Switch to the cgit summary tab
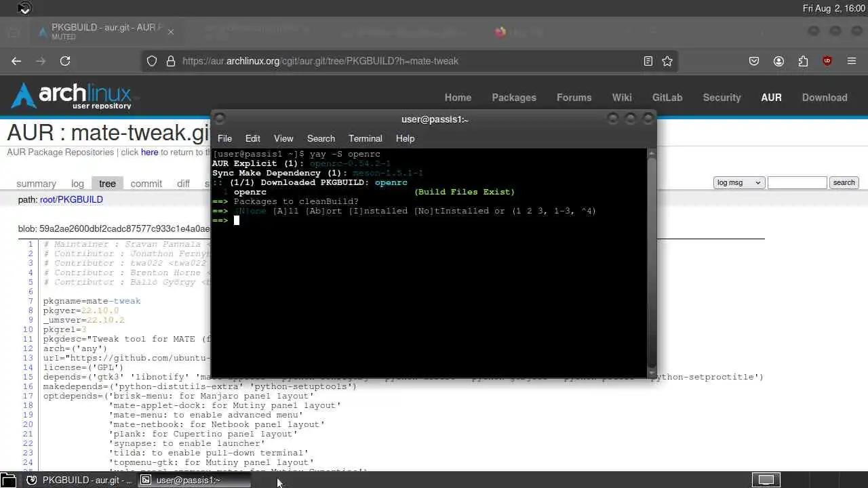 coord(36,184)
